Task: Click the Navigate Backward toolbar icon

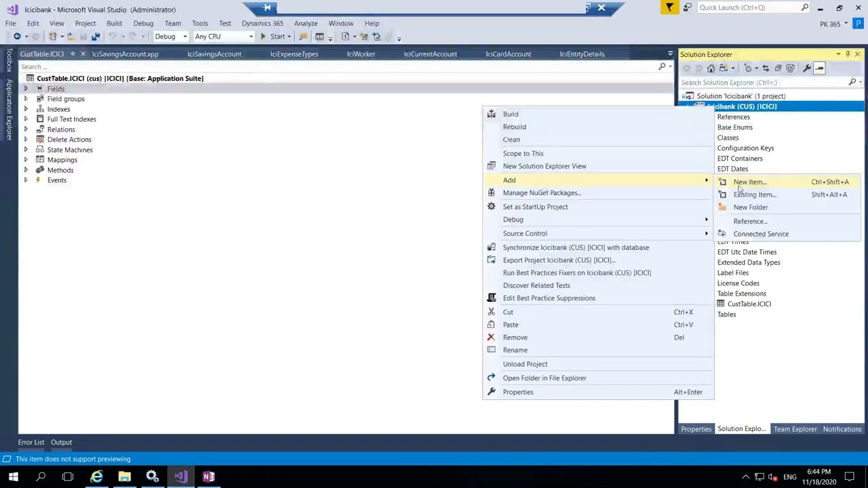Action: [x=17, y=37]
